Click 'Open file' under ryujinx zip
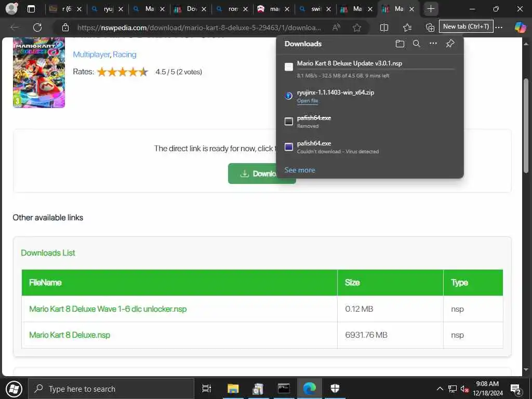The width and height of the screenshot is (532, 399). pyautogui.click(x=308, y=101)
